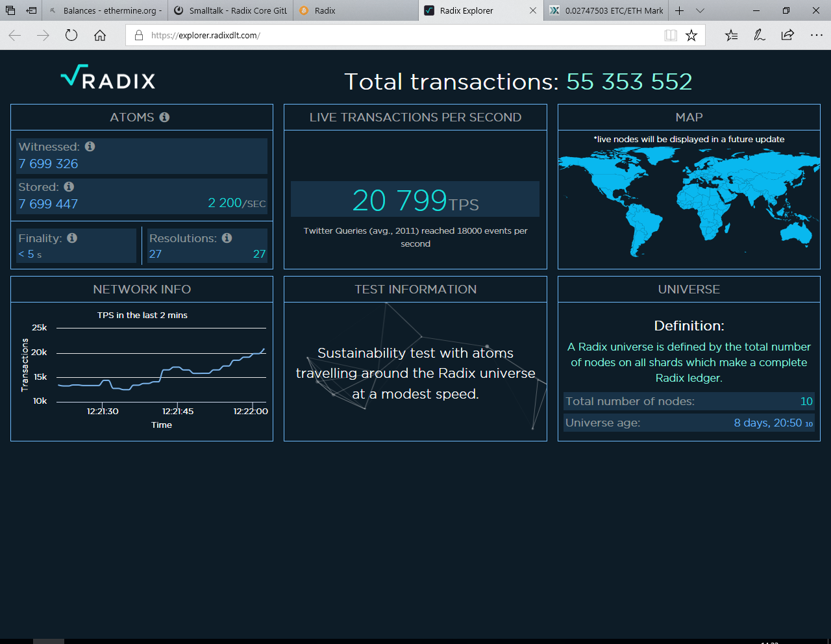
Task: Open a new tab with the plus button
Action: 679,10
